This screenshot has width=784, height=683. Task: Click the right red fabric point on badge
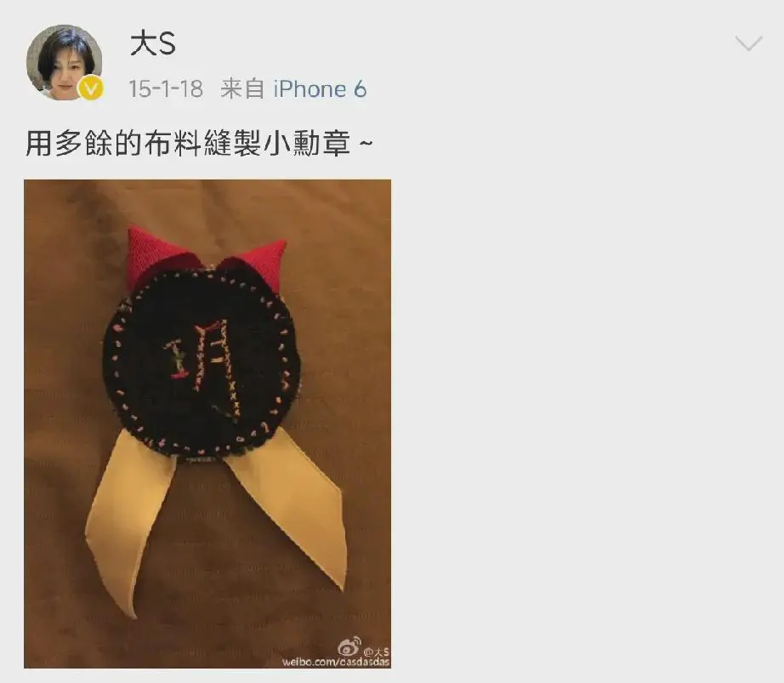click(259, 264)
